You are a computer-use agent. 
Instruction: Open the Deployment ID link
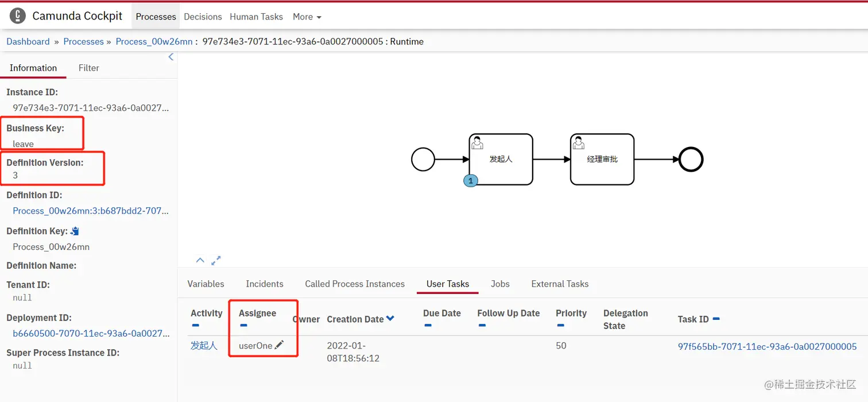[x=91, y=333]
